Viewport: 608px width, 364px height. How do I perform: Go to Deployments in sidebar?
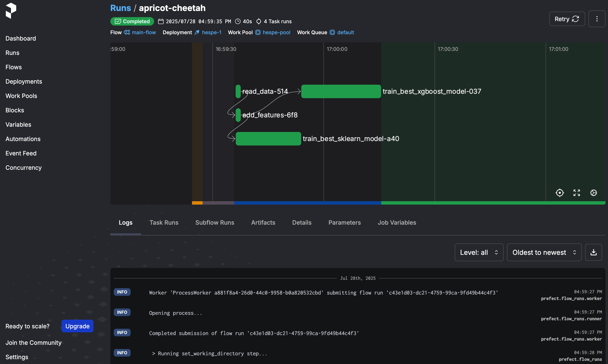click(x=24, y=81)
